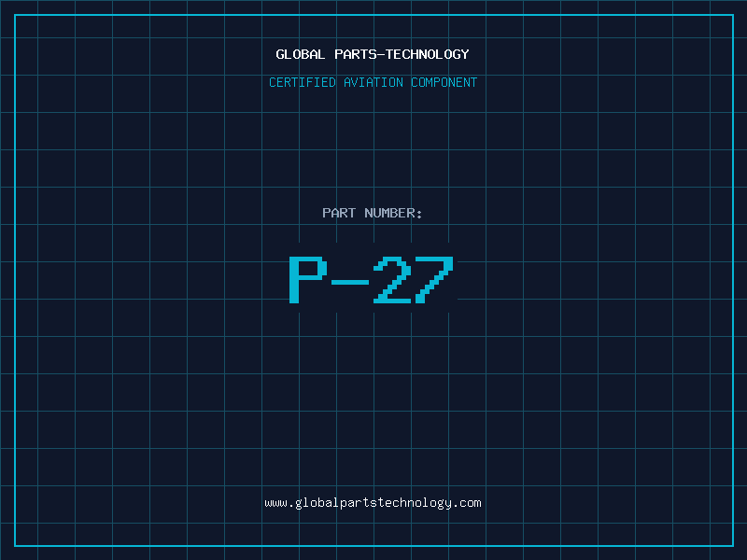Screen dimensions: 747x560
Task: Click the CERTIFIED AVIATION COMPONENT subtitle
Action: (373, 82)
